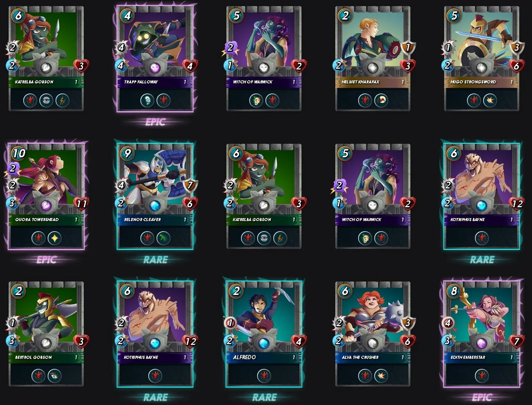
Task: Click the Bloodlust ability icon on Alfredo
Action: pyautogui.click(x=264, y=376)
